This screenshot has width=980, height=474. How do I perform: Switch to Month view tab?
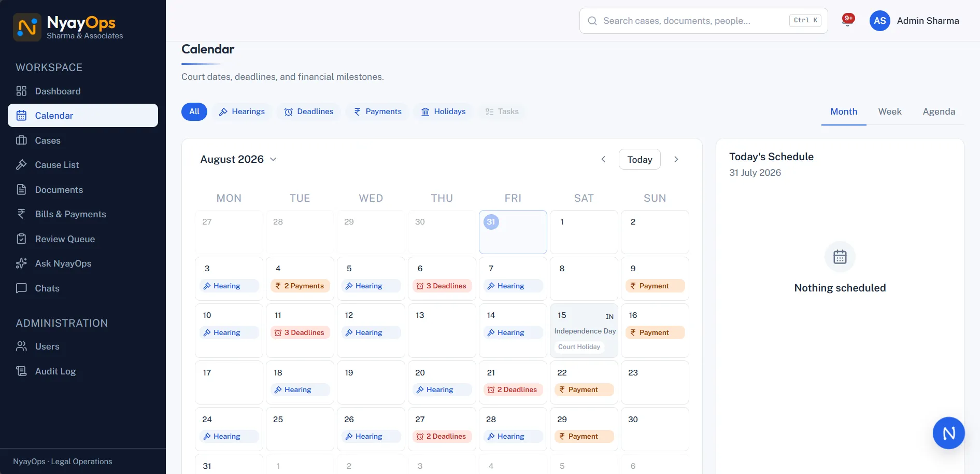[844, 111]
